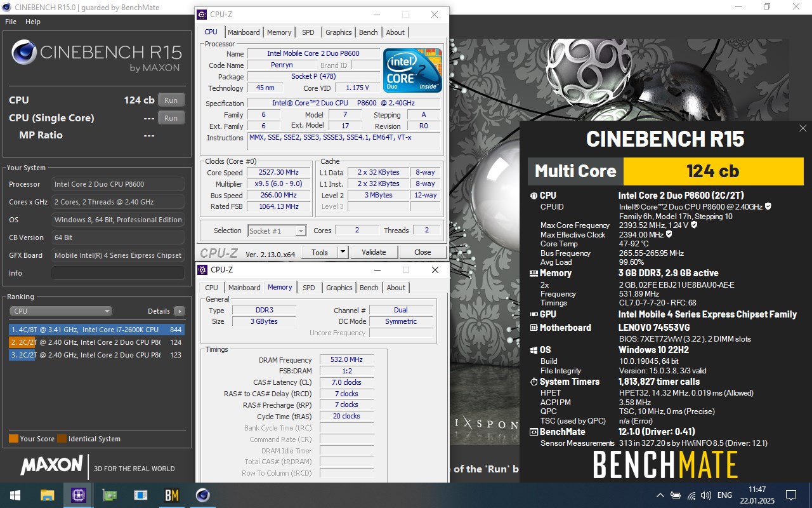Image resolution: width=812 pixels, height=508 pixels.
Task: Switch to Graphics tab in lower CPU-Z
Action: (x=339, y=288)
